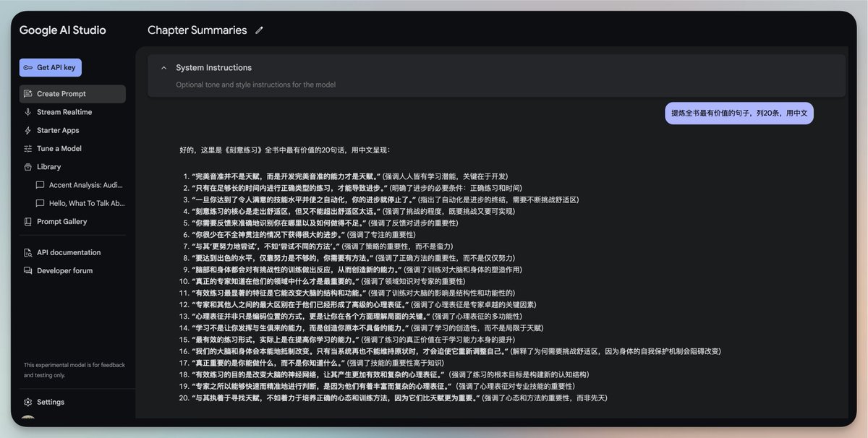The height and width of the screenshot is (438, 868).
Task: Click the experimental model notice text
Action: [75, 370]
